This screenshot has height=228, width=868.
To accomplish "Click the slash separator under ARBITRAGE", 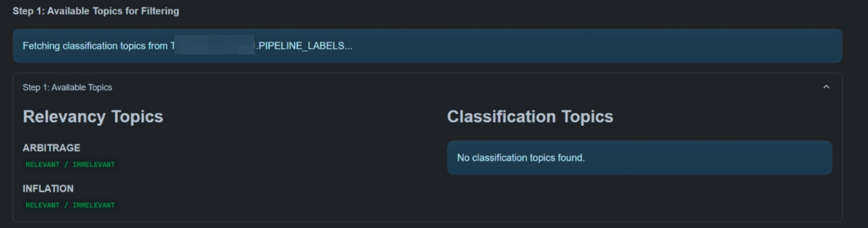I will coord(66,165).
